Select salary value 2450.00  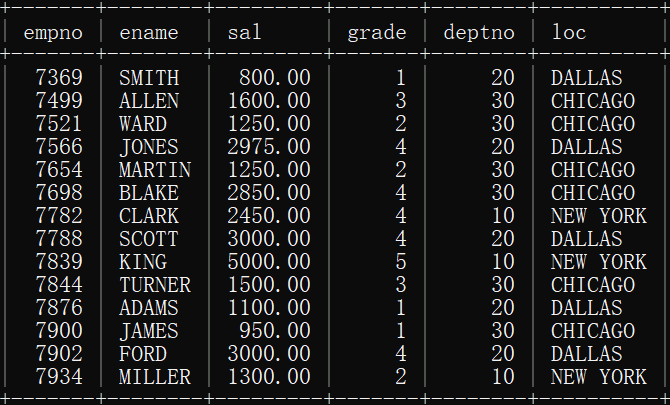coord(269,216)
